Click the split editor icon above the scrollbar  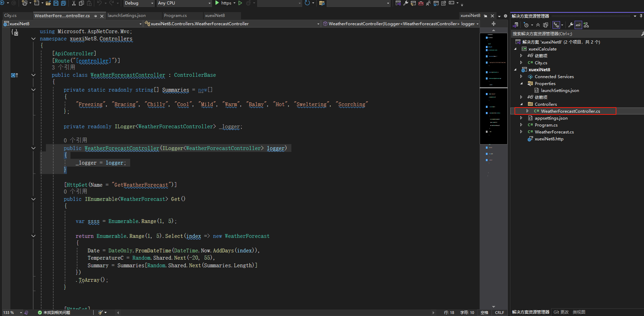tap(493, 24)
